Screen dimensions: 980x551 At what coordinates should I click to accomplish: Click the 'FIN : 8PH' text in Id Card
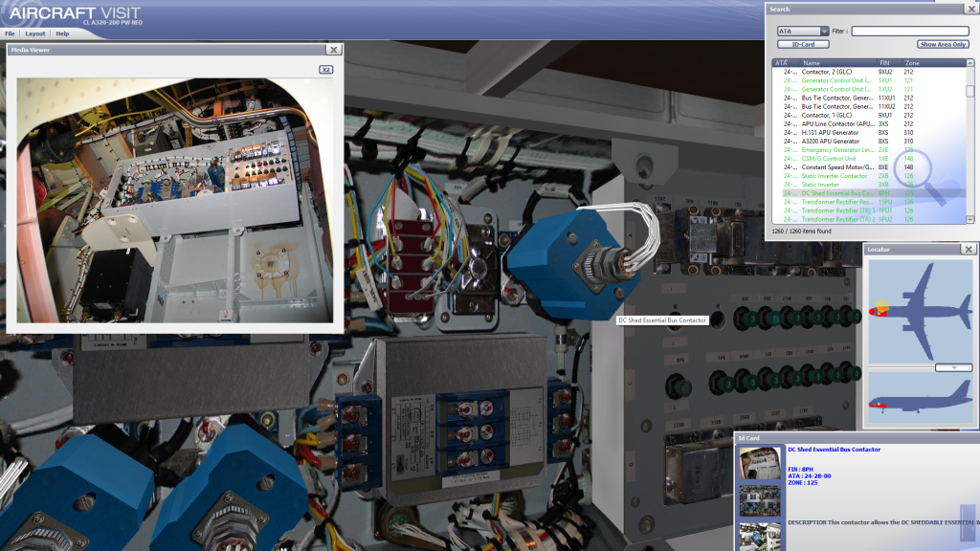tap(801, 469)
